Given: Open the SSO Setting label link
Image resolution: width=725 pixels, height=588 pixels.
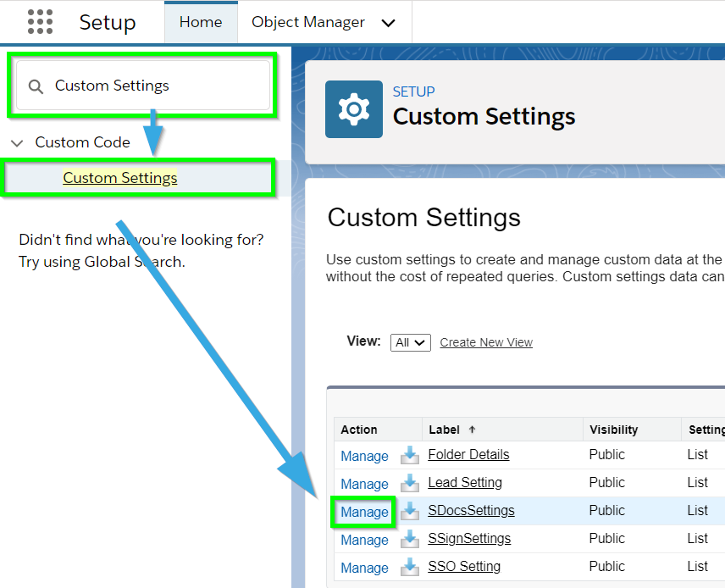Looking at the screenshot, I should (464, 566).
